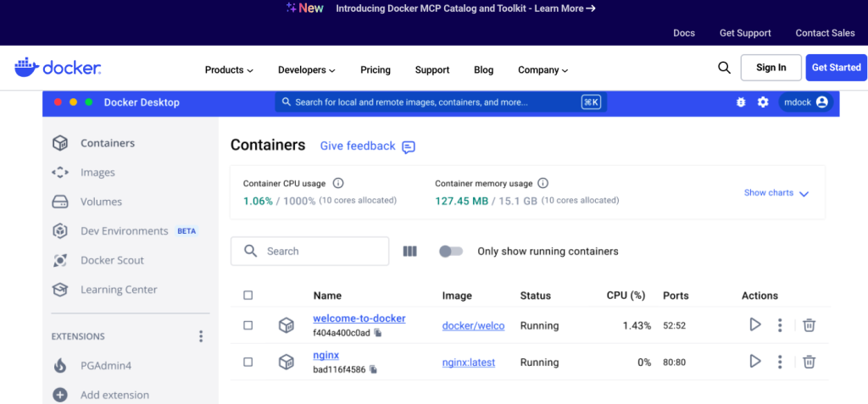Open the MCP Catalog Learn More banner link

pyautogui.click(x=465, y=8)
